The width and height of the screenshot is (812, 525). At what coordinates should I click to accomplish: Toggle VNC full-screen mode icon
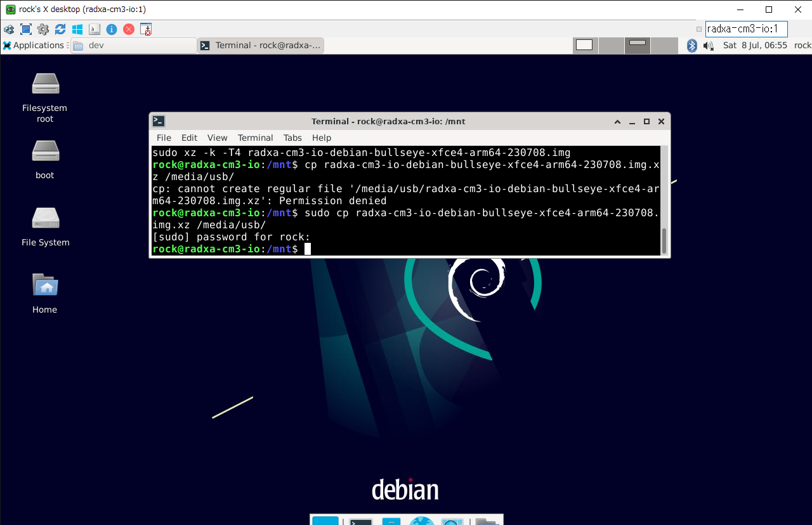click(x=26, y=29)
